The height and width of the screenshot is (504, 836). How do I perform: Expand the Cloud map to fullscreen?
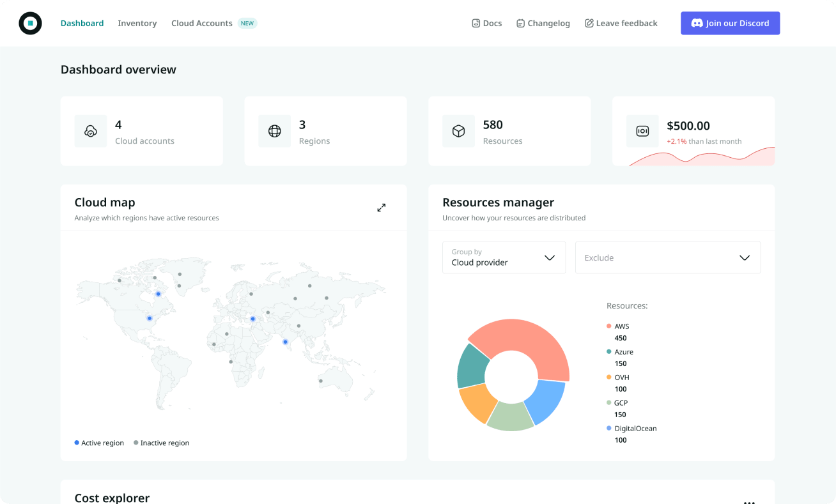(x=382, y=208)
